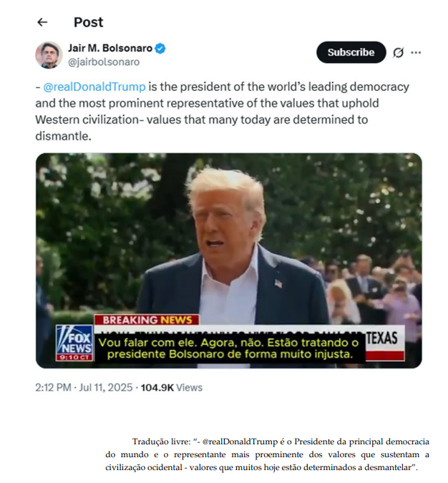Click the Post header title

89,22
